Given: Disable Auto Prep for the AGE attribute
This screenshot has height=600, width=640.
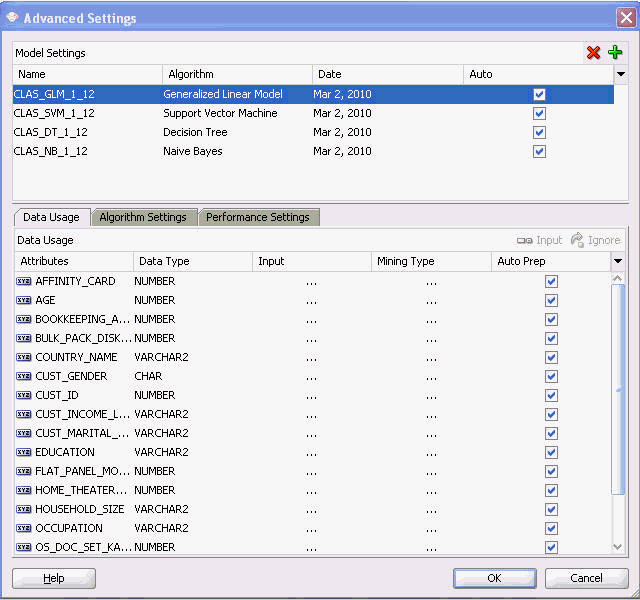Looking at the screenshot, I should pos(551,300).
